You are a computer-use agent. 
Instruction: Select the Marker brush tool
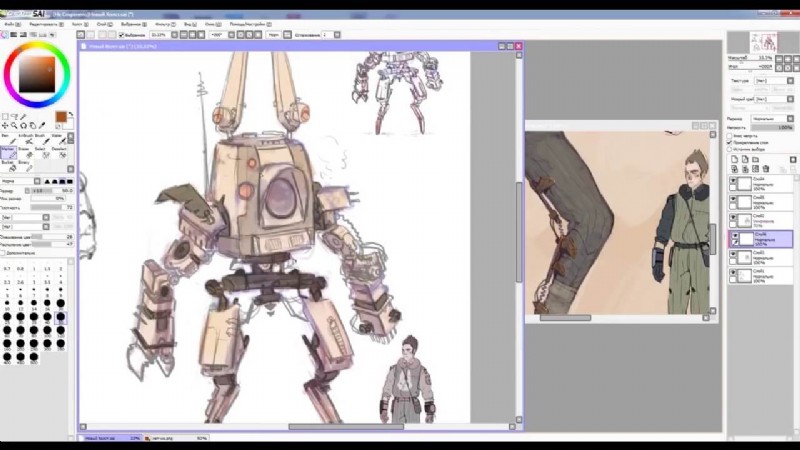(x=8, y=152)
